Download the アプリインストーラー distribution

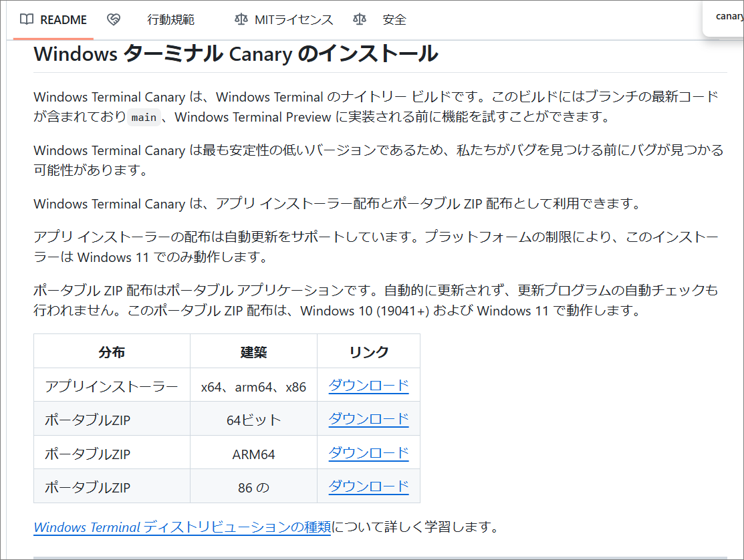coord(368,386)
